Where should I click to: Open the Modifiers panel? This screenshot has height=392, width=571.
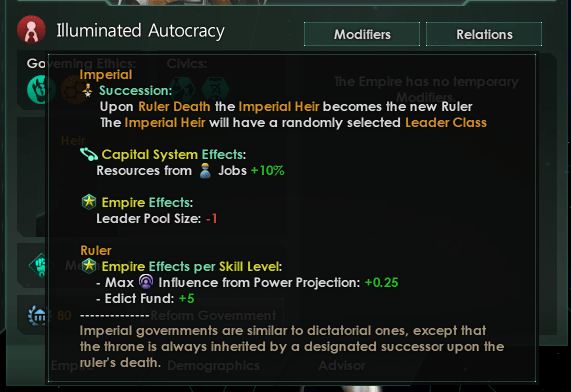362,34
